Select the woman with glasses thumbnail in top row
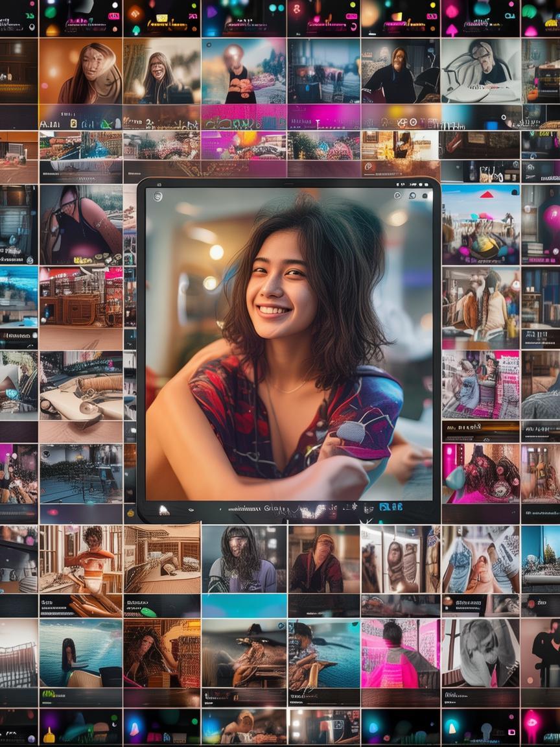The image size is (560, 747). pyautogui.click(x=161, y=73)
